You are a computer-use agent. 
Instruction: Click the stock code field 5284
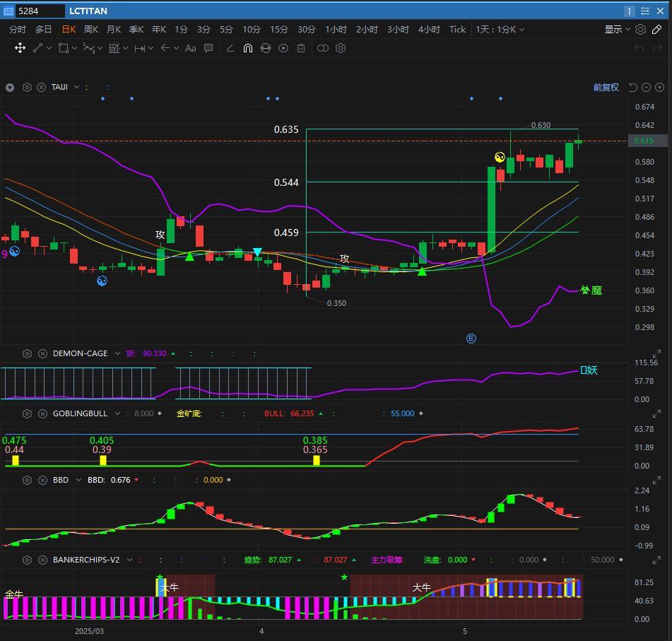coord(40,11)
